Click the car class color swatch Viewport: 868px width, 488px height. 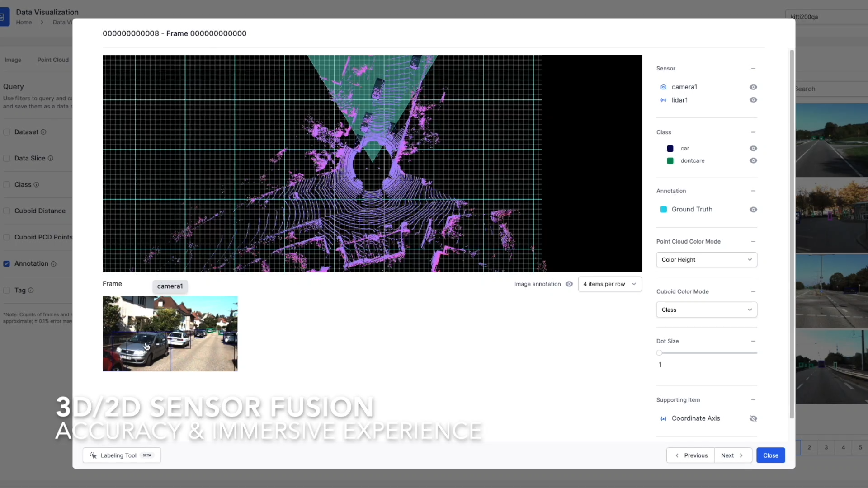click(670, 148)
